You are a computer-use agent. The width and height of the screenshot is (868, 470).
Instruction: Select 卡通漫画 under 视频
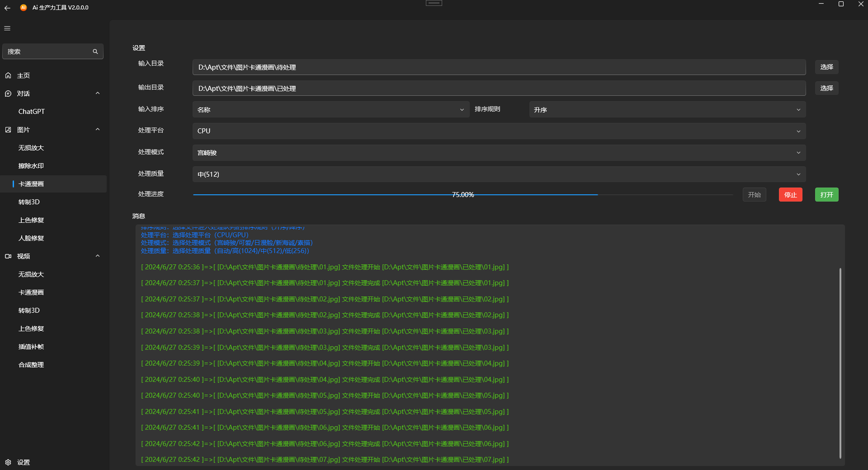pyautogui.click(x=53, y=292)
